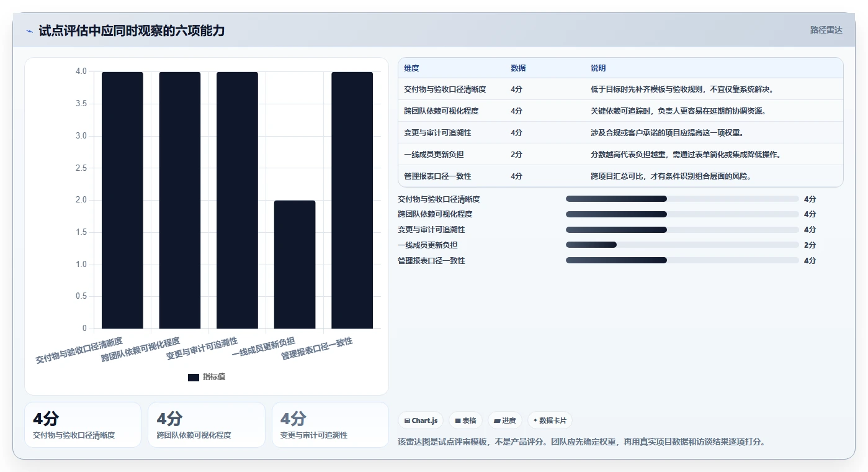Click the 交付物与验收口径清晰度 progress bar
The height and width of the screenshot is (472, 868).
pos(682,199)
